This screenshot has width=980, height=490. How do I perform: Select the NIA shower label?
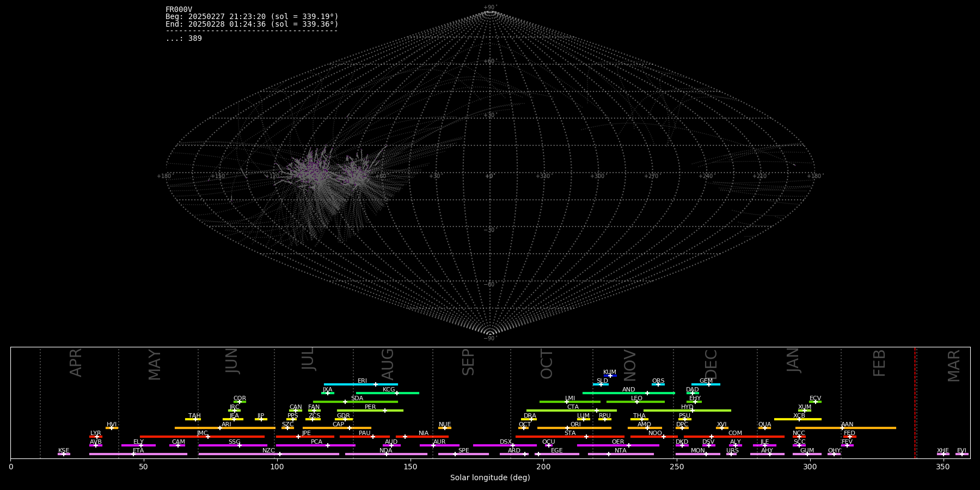click(x=424, y=433)
